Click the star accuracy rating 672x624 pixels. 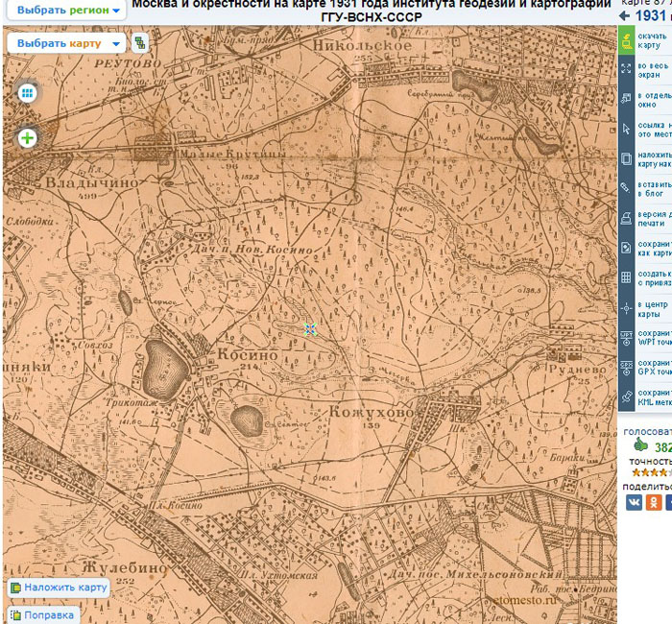(x=651, y=472)
